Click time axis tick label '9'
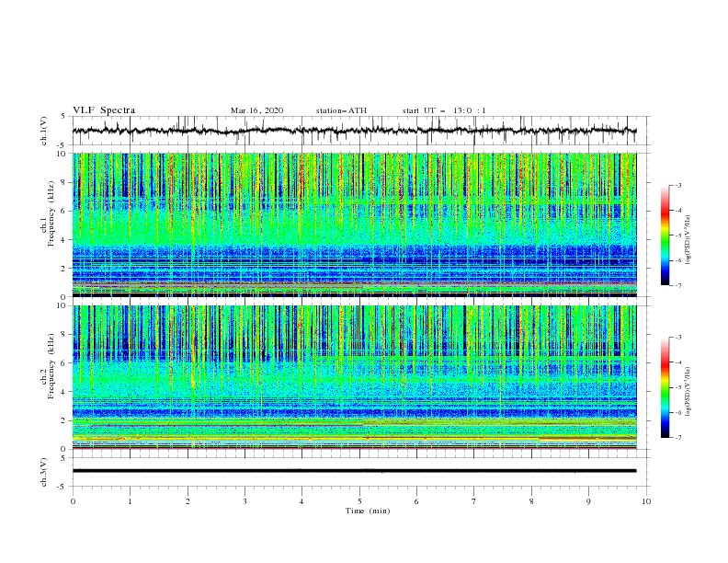728x563 pixels. point(588,501)
